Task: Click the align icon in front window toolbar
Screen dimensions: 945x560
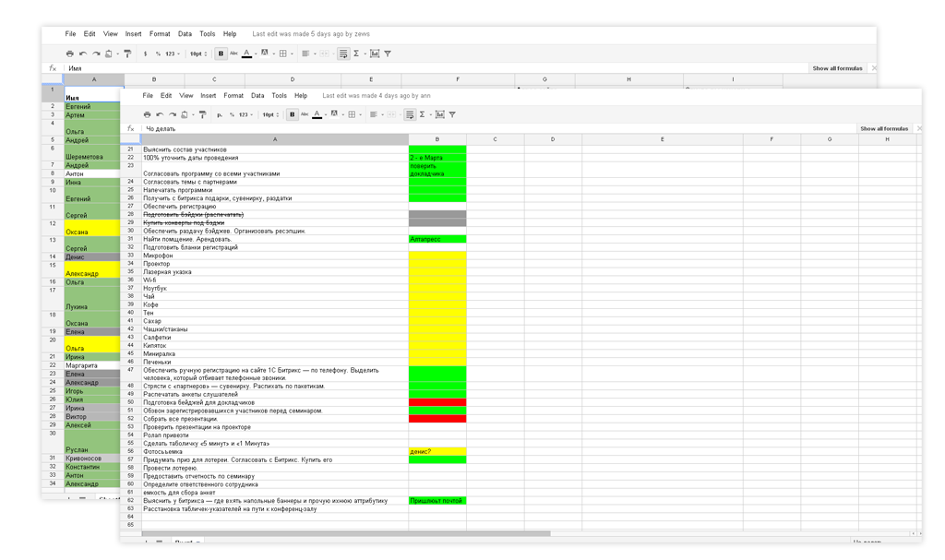Action: click(x=374, y=114)
